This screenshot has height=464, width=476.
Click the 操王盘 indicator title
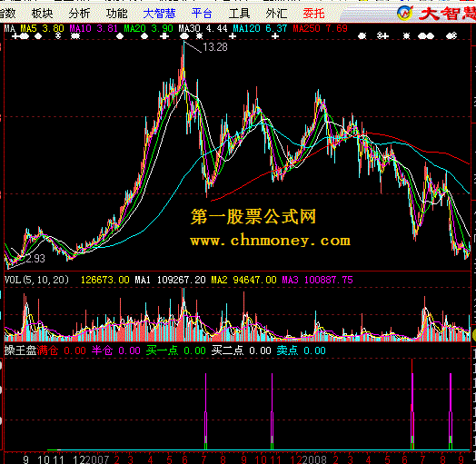pyautogui.click(x=20, y=350)
